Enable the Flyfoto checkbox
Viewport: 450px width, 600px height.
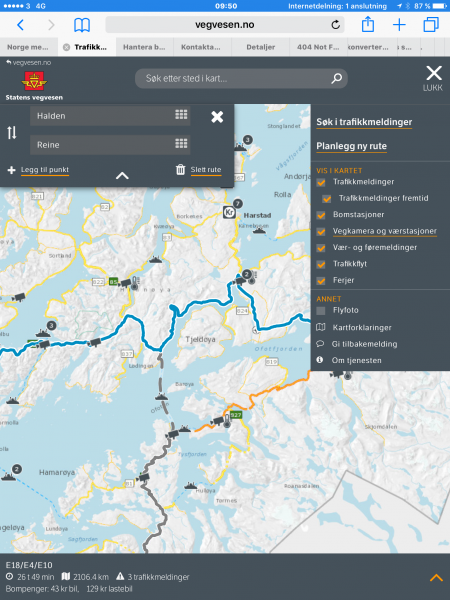click(x=321, y=310)
